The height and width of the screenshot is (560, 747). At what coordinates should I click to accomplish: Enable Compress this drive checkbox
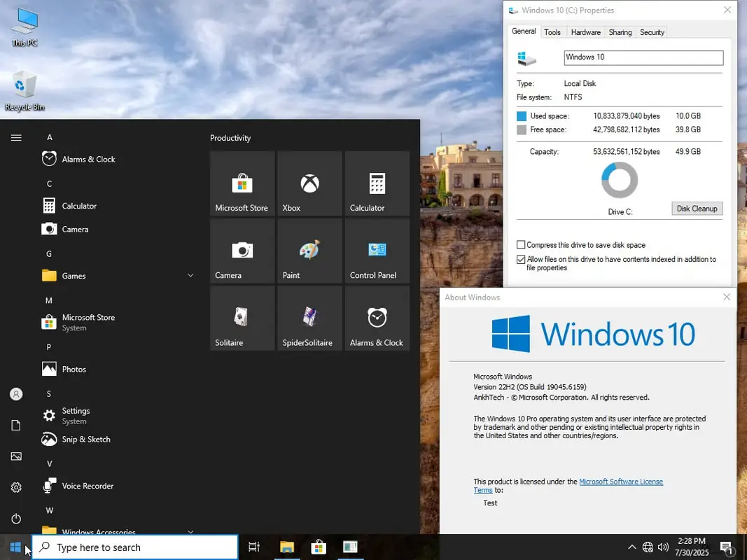521,245
